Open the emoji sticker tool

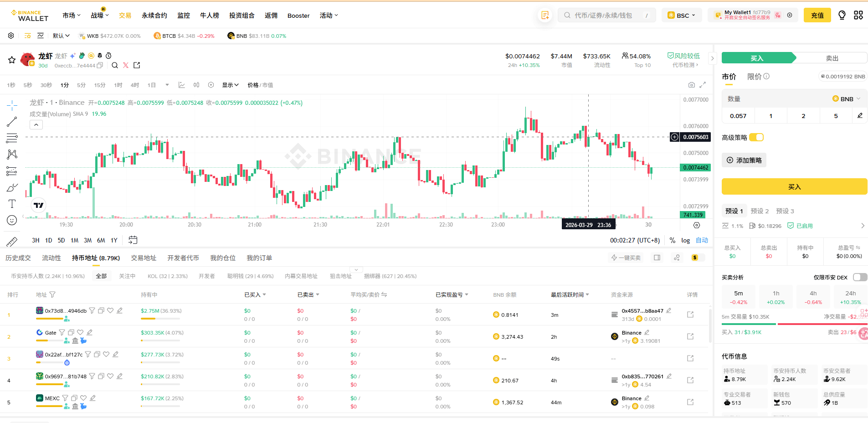coord(12,220)
